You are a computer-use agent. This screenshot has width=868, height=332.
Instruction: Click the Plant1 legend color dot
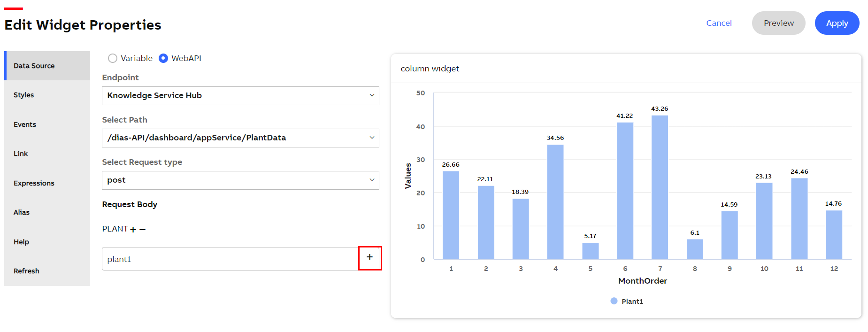[x=614, y=301]
